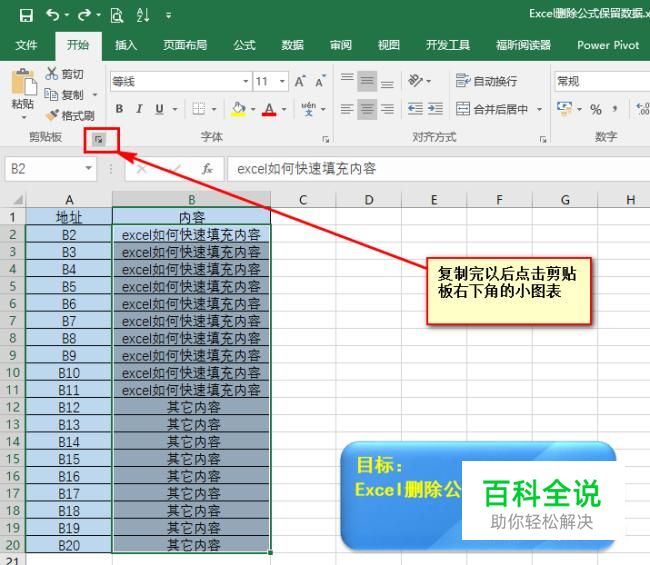Click the Insert Function fx icon
Viewport: 650px width, 565px height.
207,169
